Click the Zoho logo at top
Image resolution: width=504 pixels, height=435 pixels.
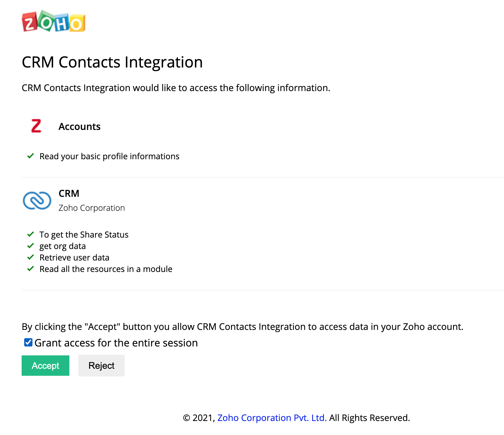[53, 21]
